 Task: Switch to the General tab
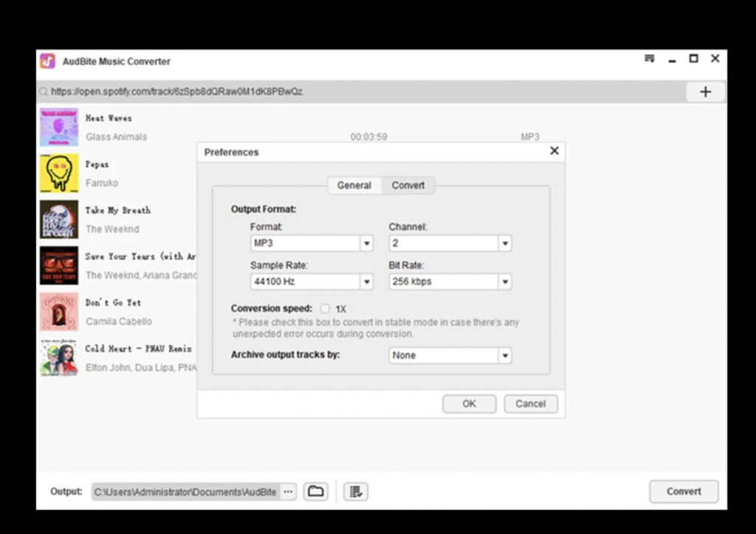[x=354, y=185]
